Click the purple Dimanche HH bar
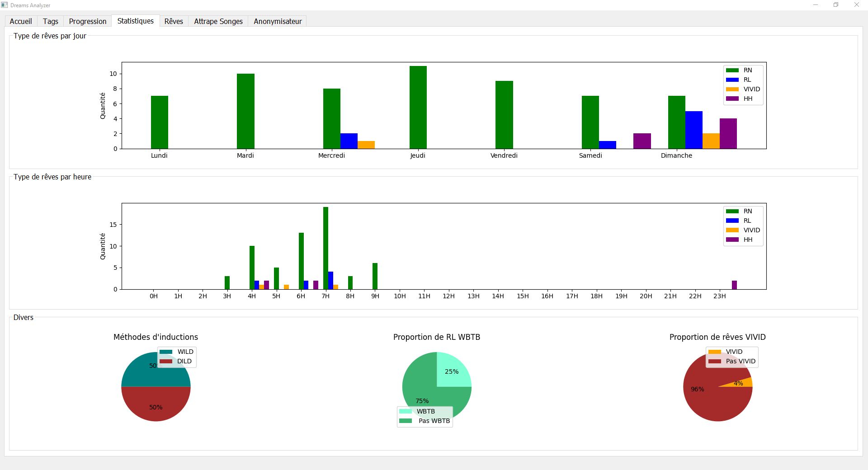The width and height of the screenshot is (868, 470). (x=728, y=133)
